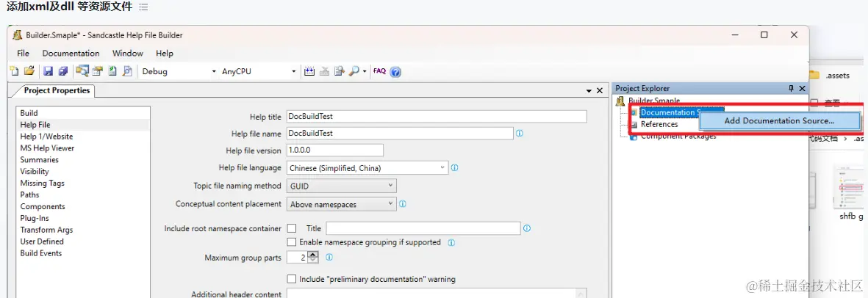Select References node in Project Explorer
Image resolution: width=868 pixels, height=298 pixels.
[x=659, y=124]
